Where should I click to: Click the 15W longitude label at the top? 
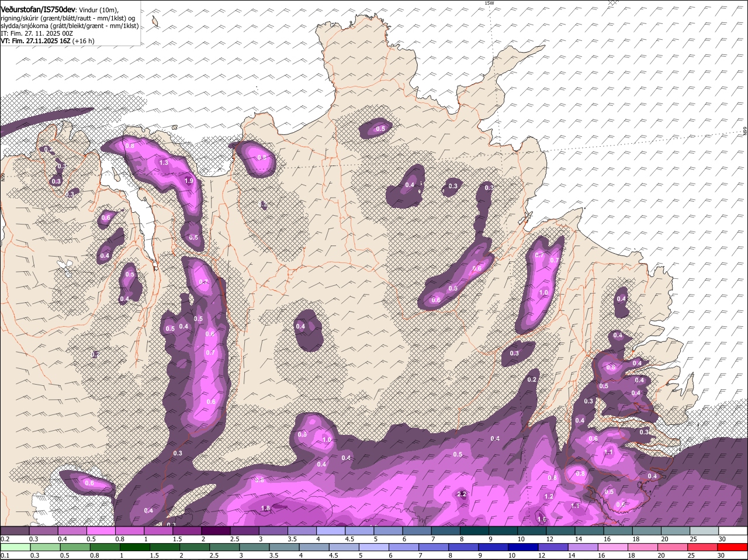pos(489,4)
